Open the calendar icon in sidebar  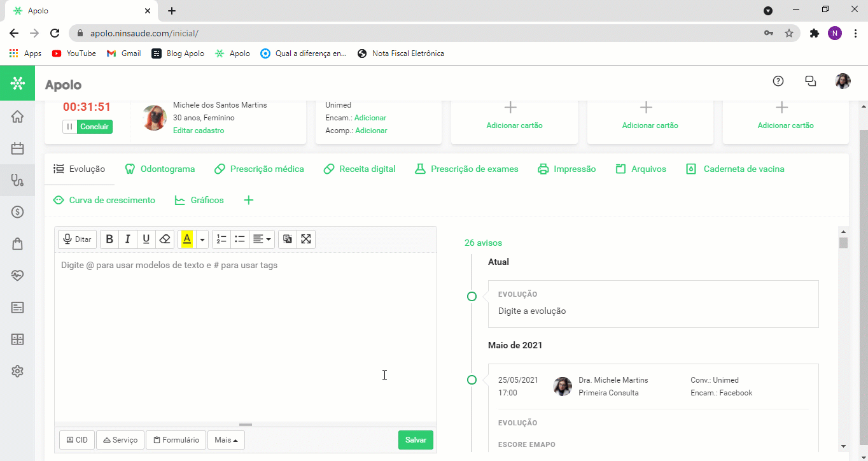(17, 148)
